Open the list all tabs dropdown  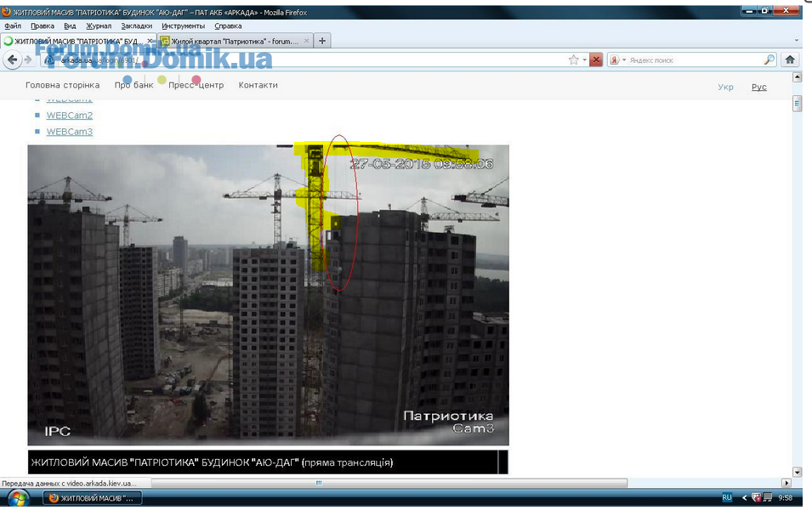pyautogui.click(x=797, y=41)
